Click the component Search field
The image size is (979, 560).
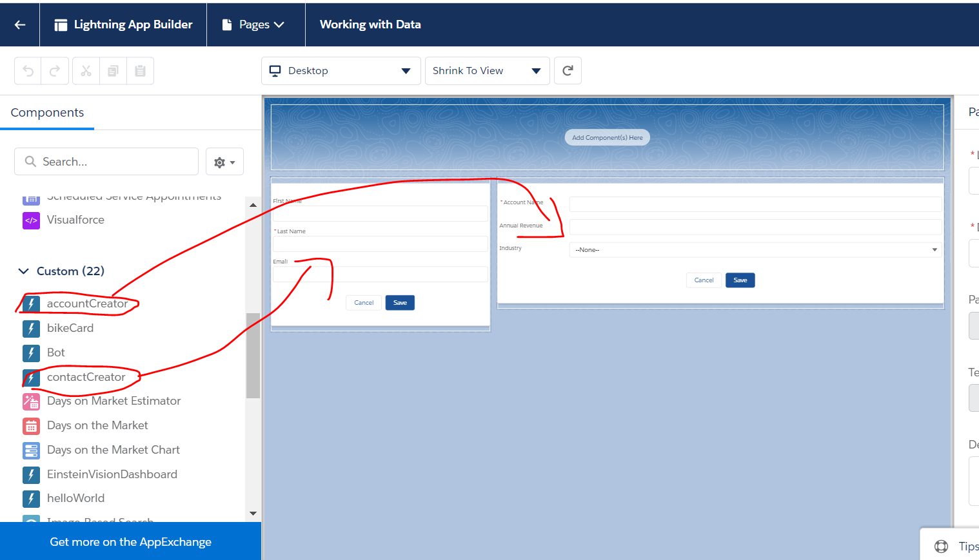pyautogui.click(x=106, y=161)
